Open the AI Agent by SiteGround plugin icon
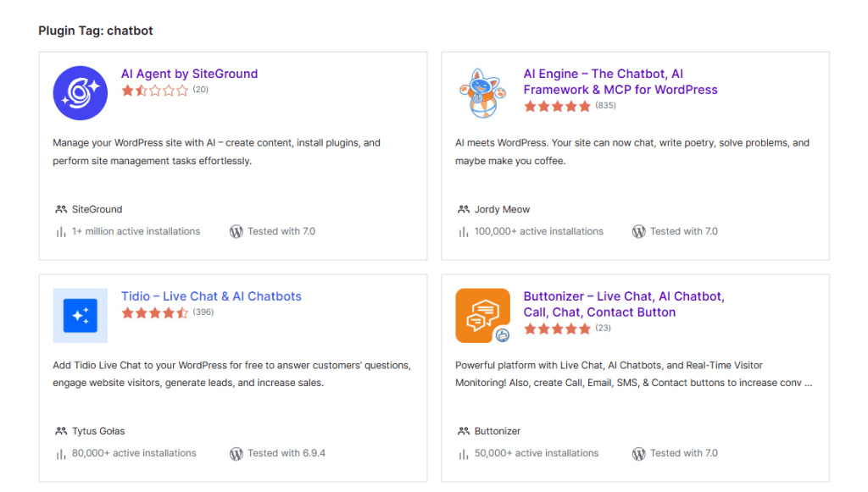 click(81, 93)
